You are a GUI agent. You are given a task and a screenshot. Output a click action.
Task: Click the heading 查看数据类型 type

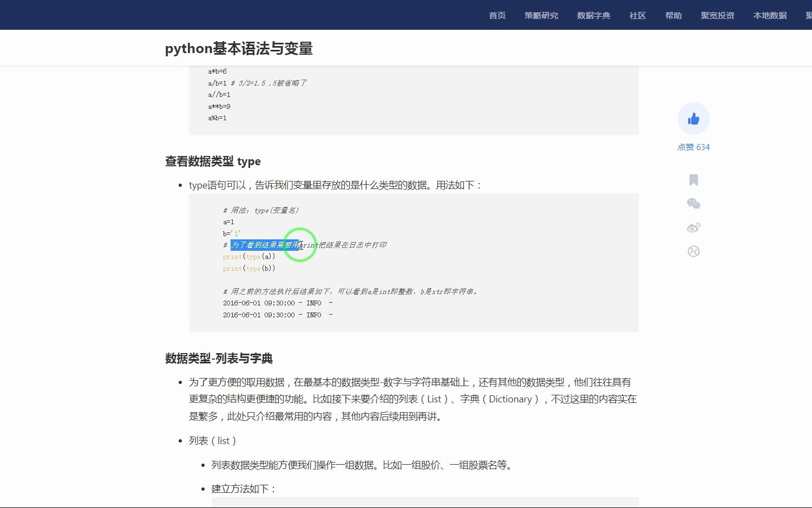[213, 161]
